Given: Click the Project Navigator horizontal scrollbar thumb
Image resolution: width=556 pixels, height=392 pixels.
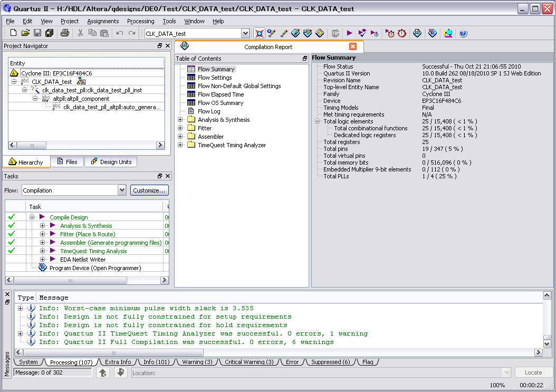Looking at the screenshot, I should [32, 145].
